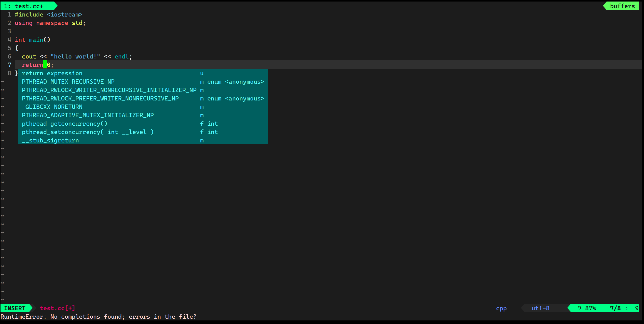Pick pthread_getconcurrency() function completion
This screenshot has width=644, height=324.
64,124
